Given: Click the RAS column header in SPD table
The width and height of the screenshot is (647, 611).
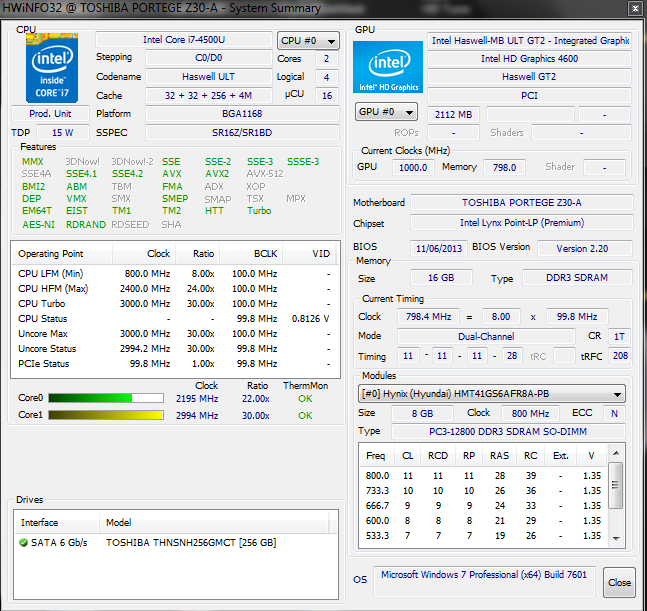Looking at the screenshot, I should pos(499,456).
